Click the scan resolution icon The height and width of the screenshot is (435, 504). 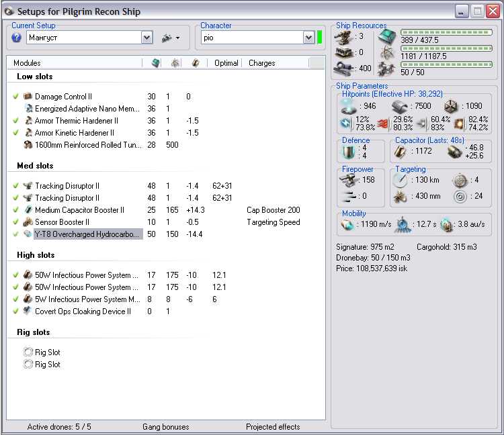point(400,196)
